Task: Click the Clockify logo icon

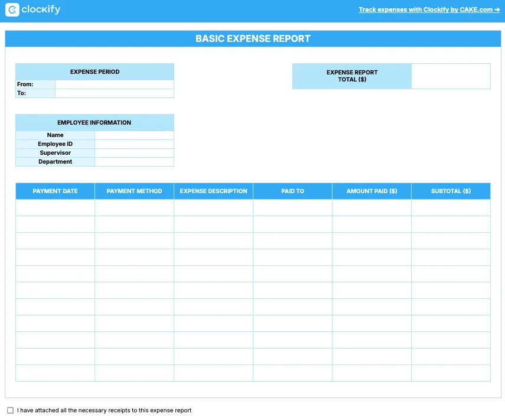Action: coord(12,9)
